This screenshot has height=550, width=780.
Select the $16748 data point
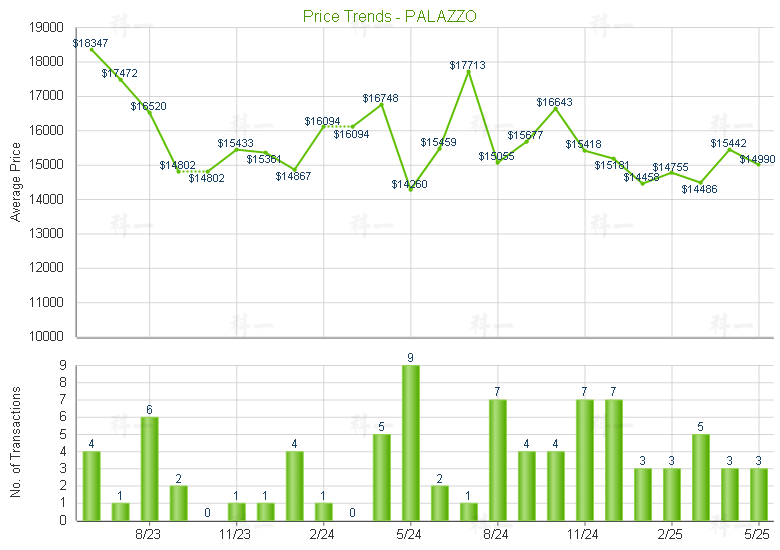(381, 104)
